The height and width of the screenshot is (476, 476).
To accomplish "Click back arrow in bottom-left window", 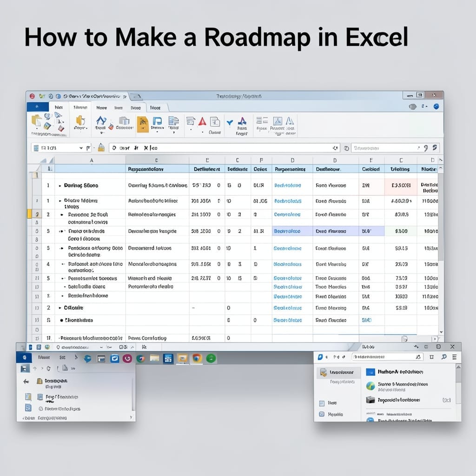I will pyautogui.click(x=26, y=381).
